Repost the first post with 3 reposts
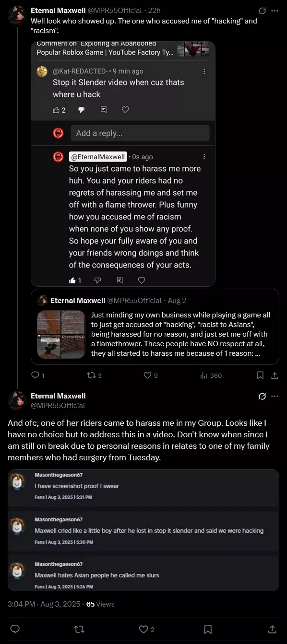Viewport: 287px width, 644px height. click(x=94, y=375)
